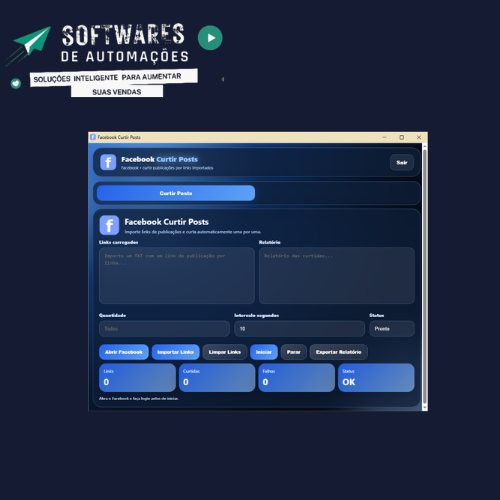Minimize the Facebook Curtir Posts window

point(384,137)
